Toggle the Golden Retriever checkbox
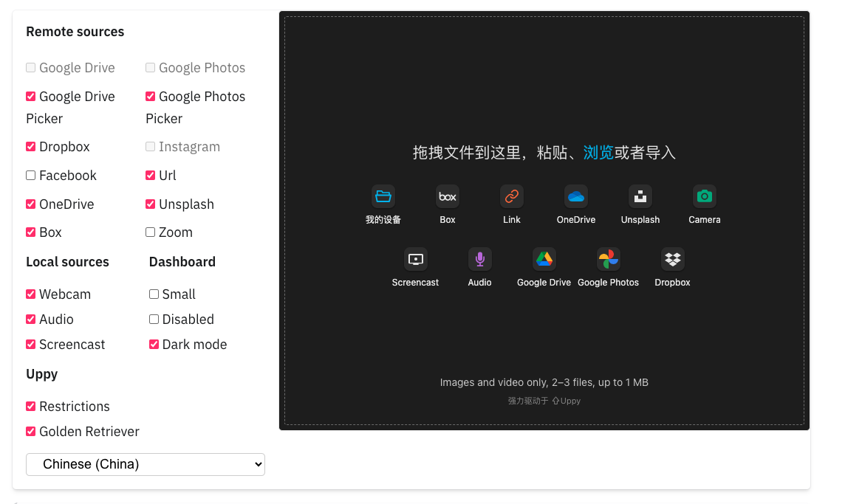This screenshot has width=845, height=504. click(x=31, y=431)
